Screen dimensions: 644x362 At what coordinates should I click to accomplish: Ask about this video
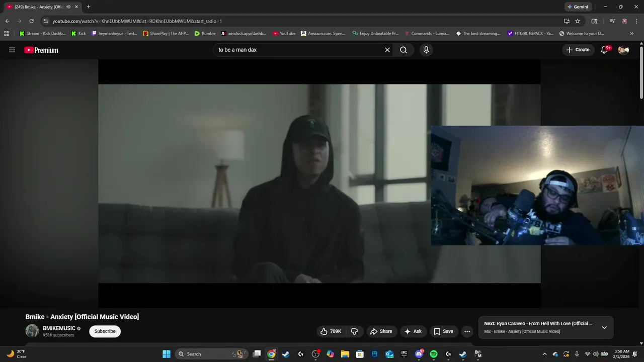413,331
